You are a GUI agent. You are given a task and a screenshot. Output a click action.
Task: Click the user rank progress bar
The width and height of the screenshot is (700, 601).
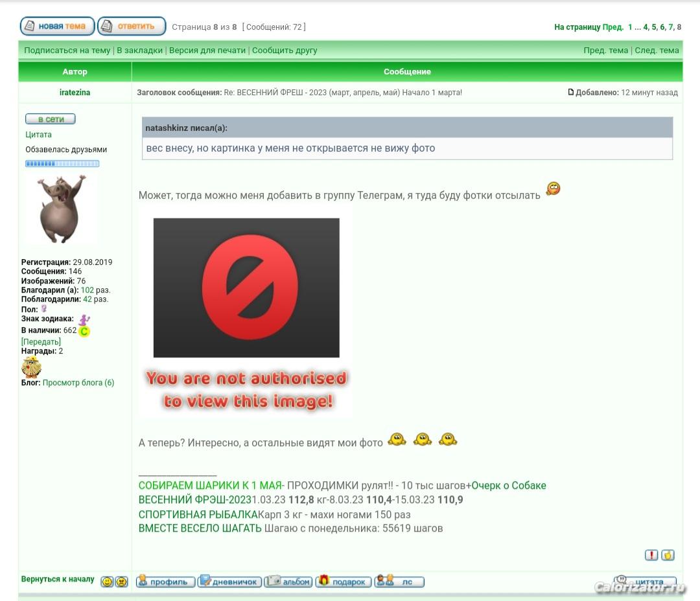pyautogui.click(x=62, y=164)
